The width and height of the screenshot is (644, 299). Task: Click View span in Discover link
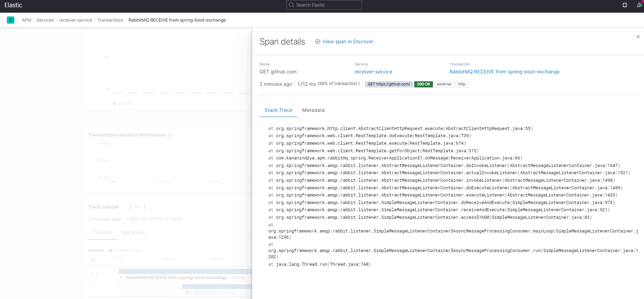click(x=348, y=41)
